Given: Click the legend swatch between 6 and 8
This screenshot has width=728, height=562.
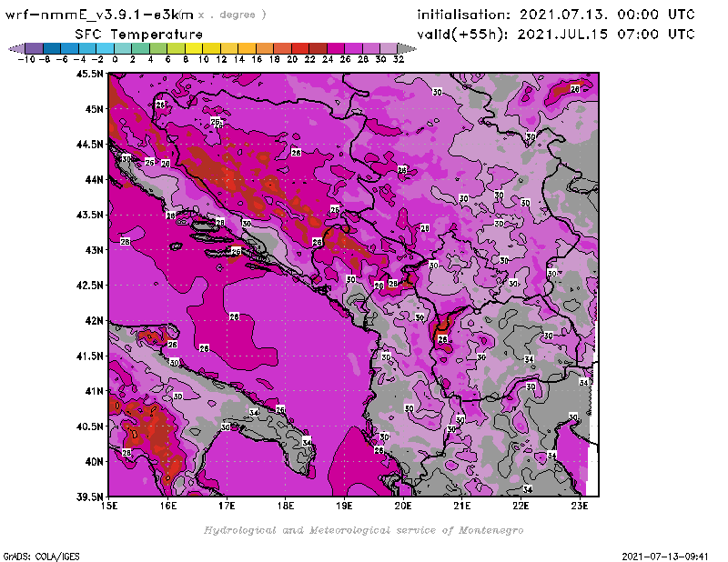Looking at the screenshot, I should 176,48.
